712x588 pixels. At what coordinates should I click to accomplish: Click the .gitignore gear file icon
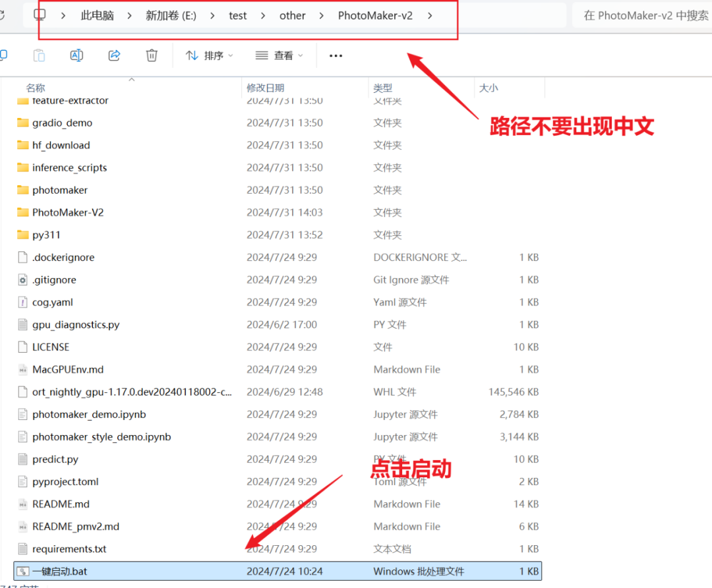(22, 279)
